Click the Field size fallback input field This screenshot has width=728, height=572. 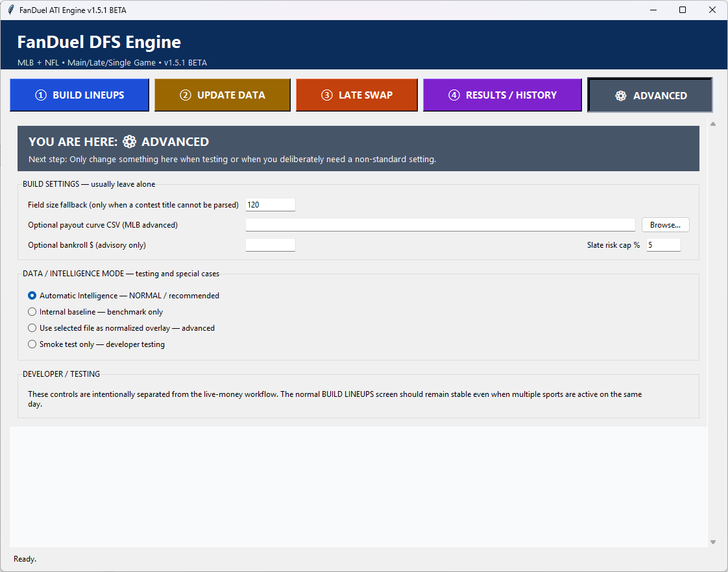click(x=270, y=204)
